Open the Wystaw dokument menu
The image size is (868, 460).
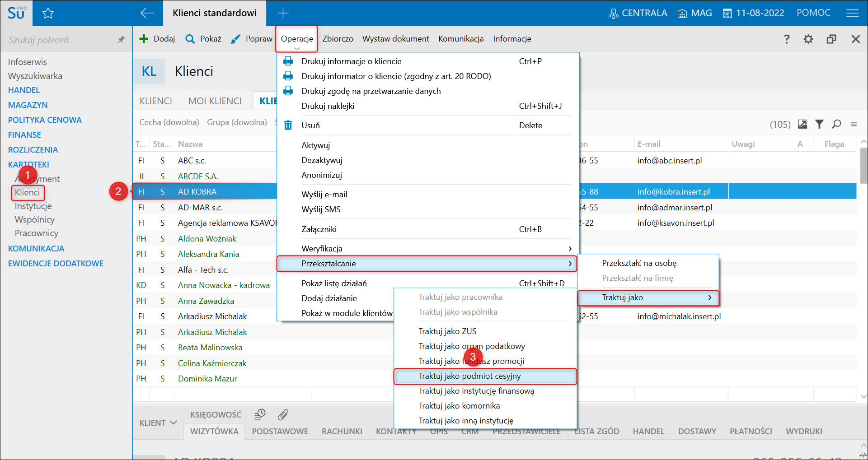[x=396, y=39]
